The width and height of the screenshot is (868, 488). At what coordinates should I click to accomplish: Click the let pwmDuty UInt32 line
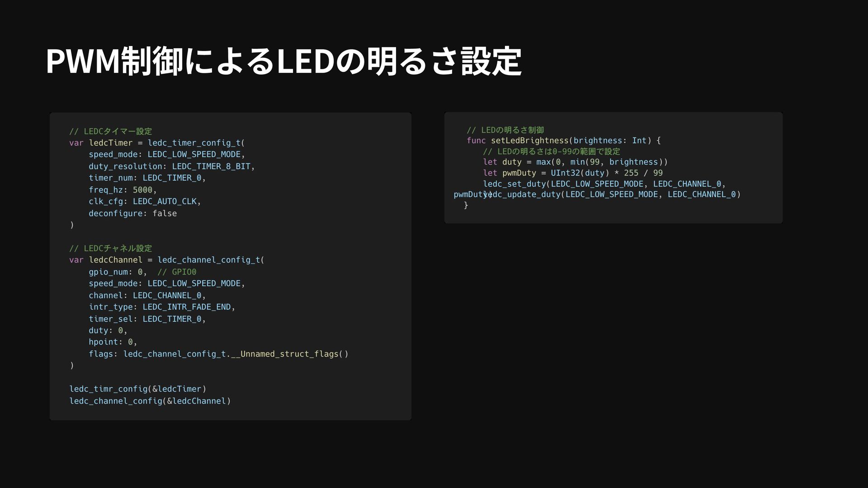(572, 173)
